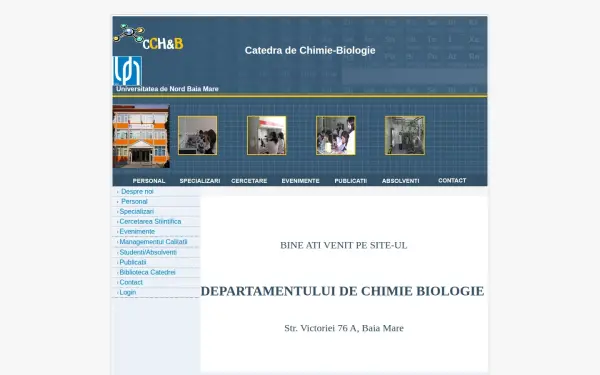The height and width of the screenshot is (375, 600).
Task: Open Managementul Calitatii in the sidebar
Action: coord(153,242)
